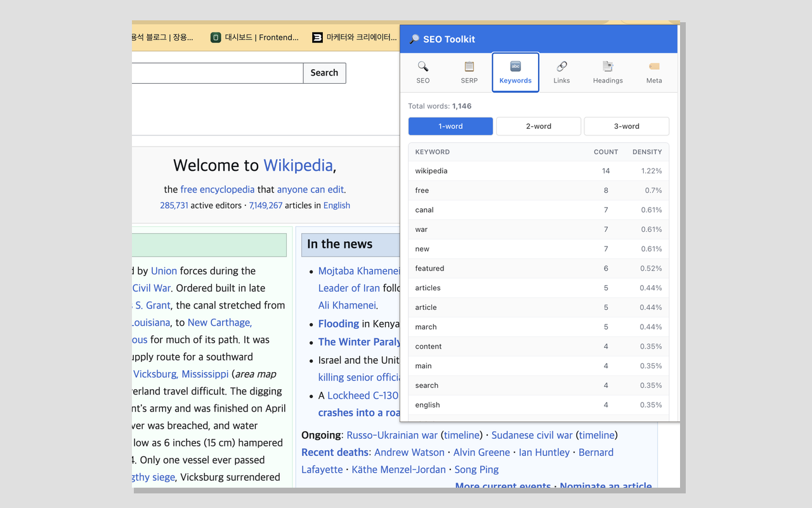Click the 대시보드 Frontend tab favicon
This screenshot has height=508, width=812.
tap(216, 37)
